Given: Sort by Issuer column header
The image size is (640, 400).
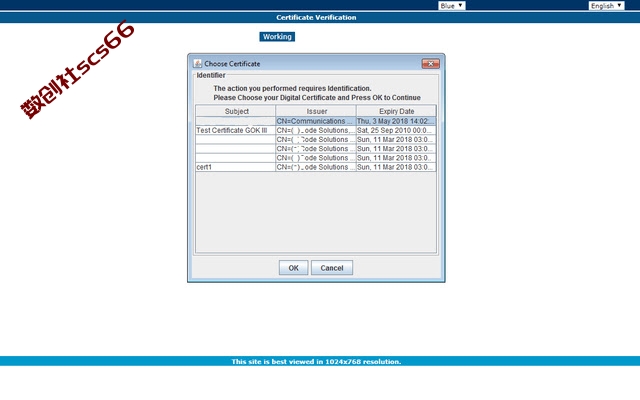Looking at the screenshot, I should tap(316, 111).
